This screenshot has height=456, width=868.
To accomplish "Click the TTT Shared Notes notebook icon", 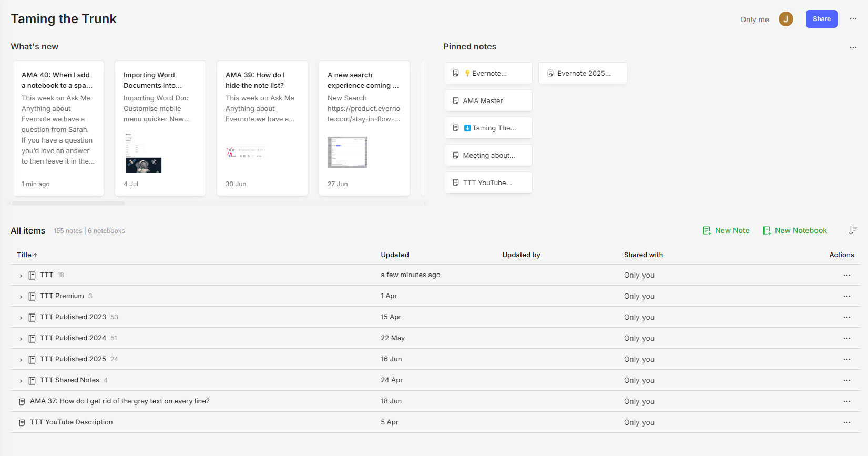I will pos(32,380).
